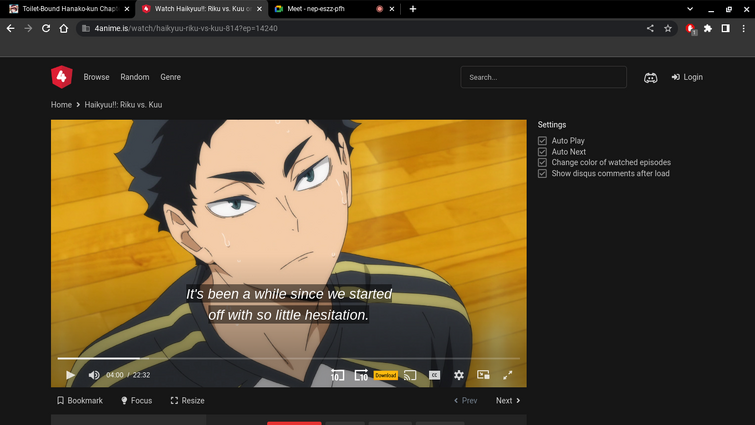The height and width of the screenshot is (425, 755).
Task: Uncheck Change color of watched episodes
Action: click(x=542, y=162)
